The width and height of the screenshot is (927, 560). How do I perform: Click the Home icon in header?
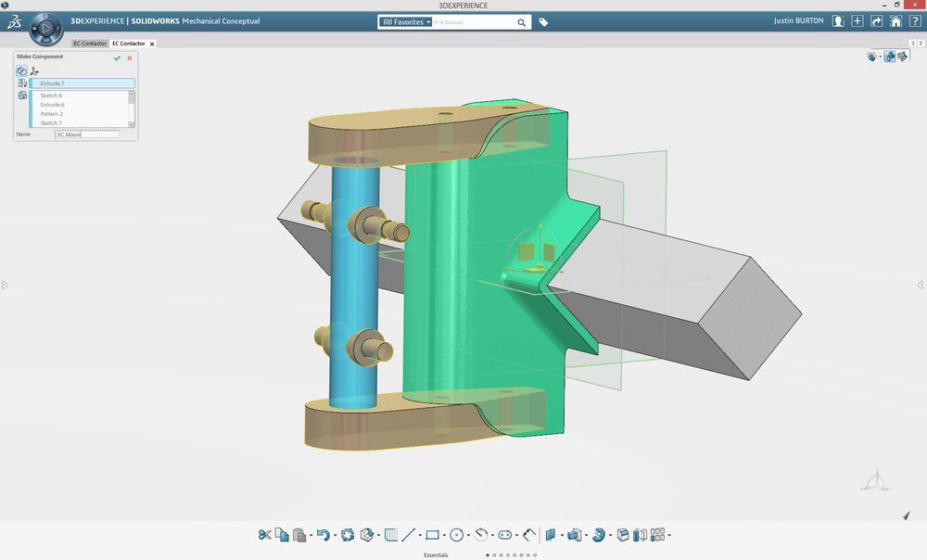895,21
